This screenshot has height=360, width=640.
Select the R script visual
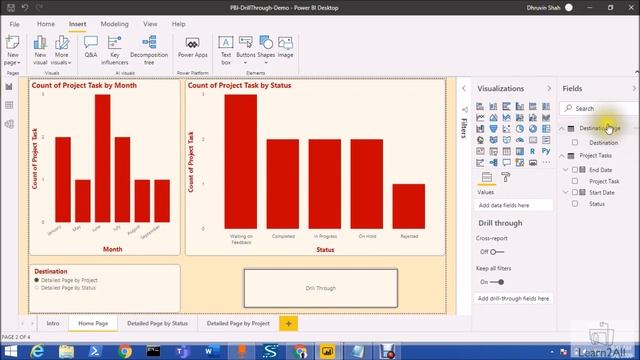click(533, 151)
